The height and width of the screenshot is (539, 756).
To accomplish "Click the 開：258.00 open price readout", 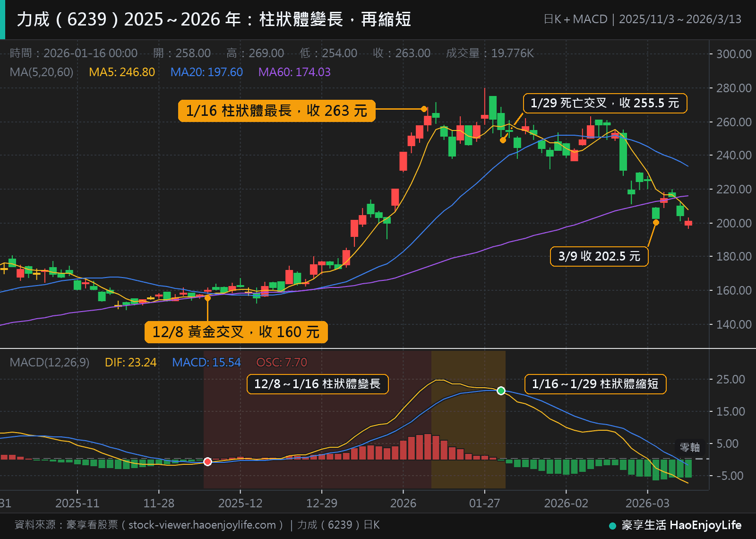I will click(x=182, y=53).
